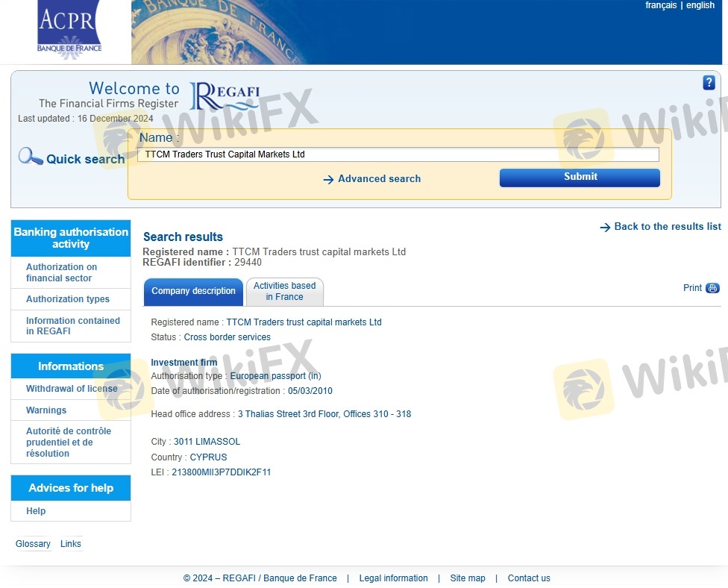This screenshot has width=728, height=588.
Task: Open Withdrawal of license
Action: pyautogui.click(x=72, y=388)
